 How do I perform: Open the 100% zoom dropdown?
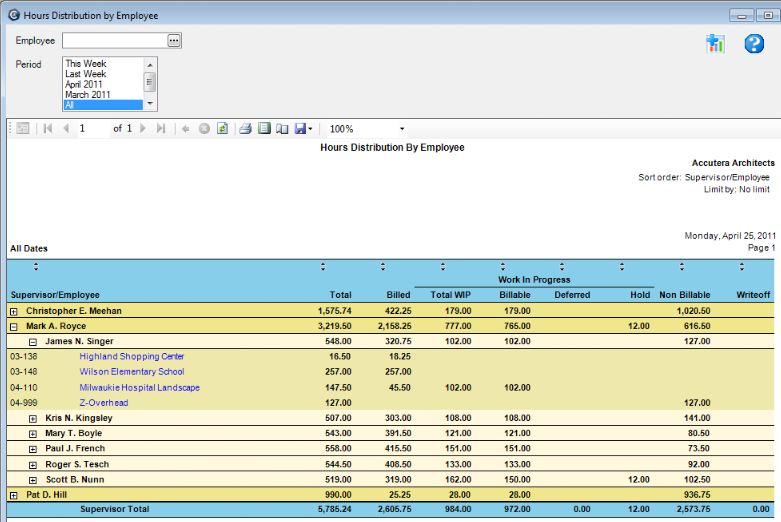[402, 129]
